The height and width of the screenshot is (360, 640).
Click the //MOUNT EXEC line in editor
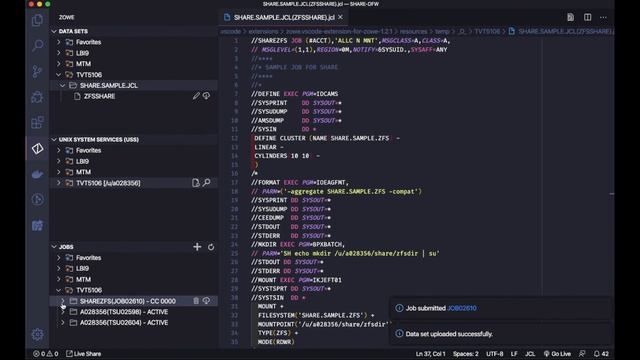coord(296,280)
